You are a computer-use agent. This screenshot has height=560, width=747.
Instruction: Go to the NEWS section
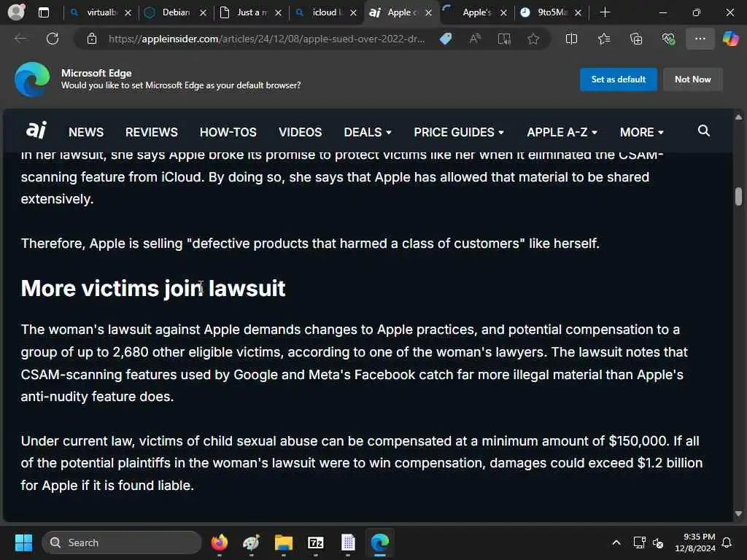click(x=86, y=132)
